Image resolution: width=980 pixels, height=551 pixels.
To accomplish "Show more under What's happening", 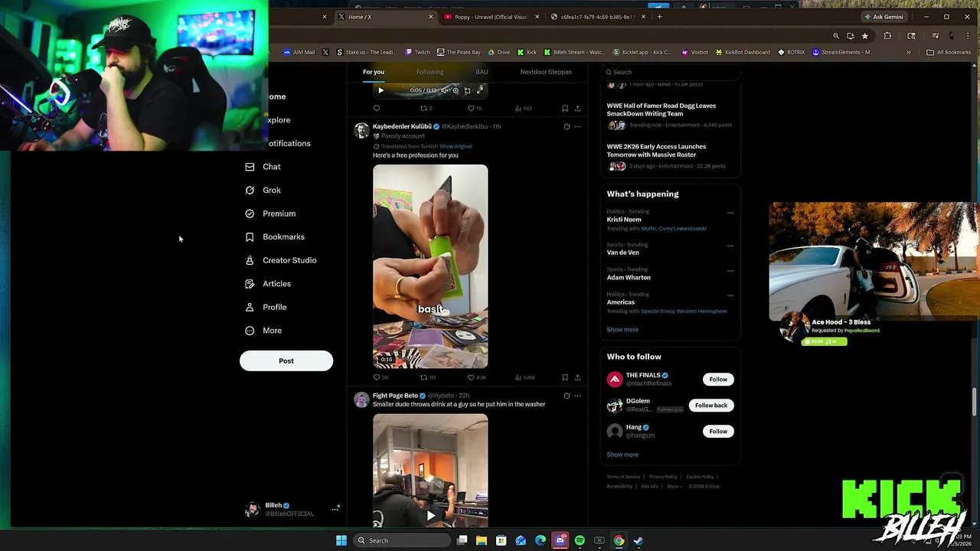I will point(622,330).
